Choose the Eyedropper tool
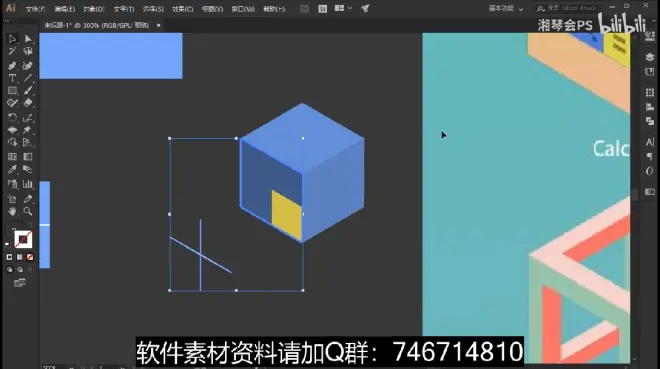The height and width of the screenshot is (369, 660). [12, 169]
